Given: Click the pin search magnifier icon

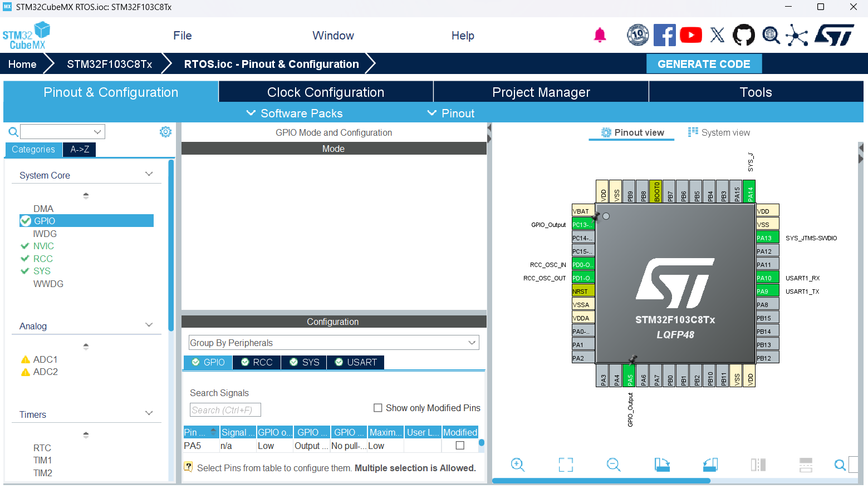Looking at the screenshot, I should tap(840, 465).
